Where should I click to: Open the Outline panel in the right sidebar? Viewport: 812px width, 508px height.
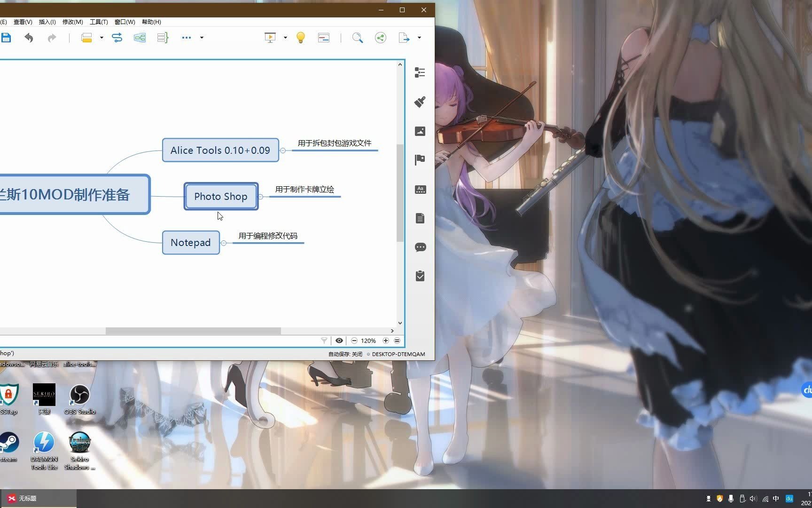click(x=420, y=72)
